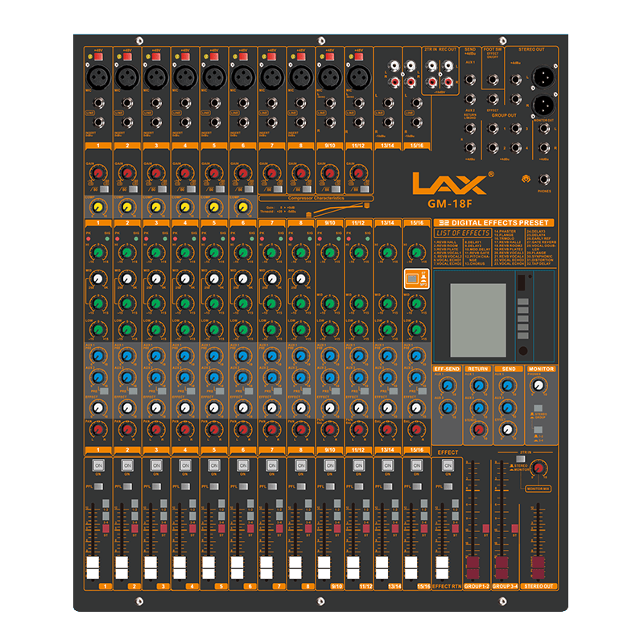The height and width of the screenshot is (644, 644).
Task: Enable PFL on channel 2
Action: pyautogui.click(x=128, y=487)
